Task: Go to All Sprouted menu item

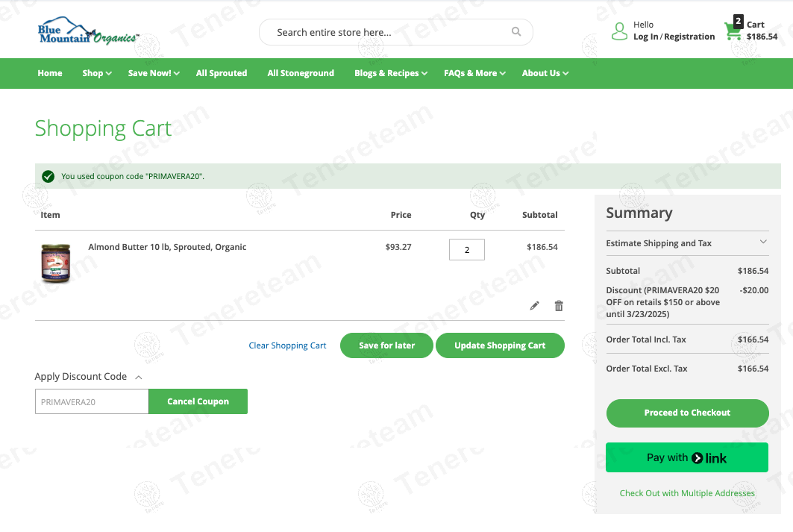Action: click(x=222, y=73)
